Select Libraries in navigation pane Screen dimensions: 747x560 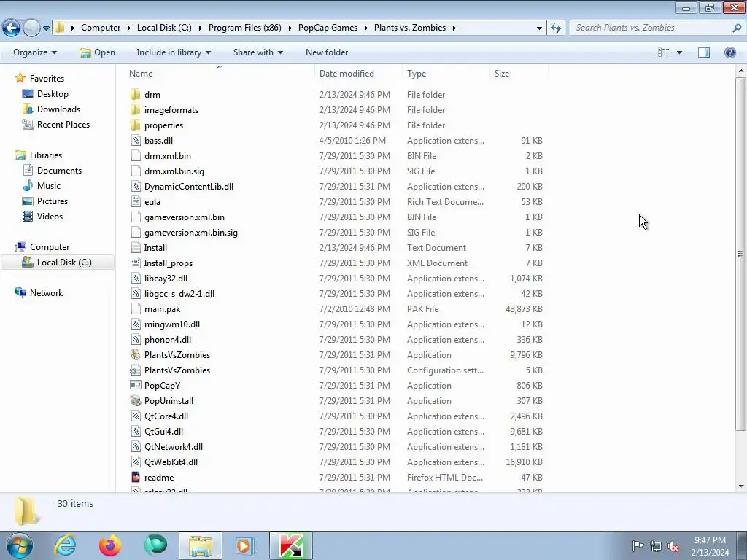click(x=46, y=155)
